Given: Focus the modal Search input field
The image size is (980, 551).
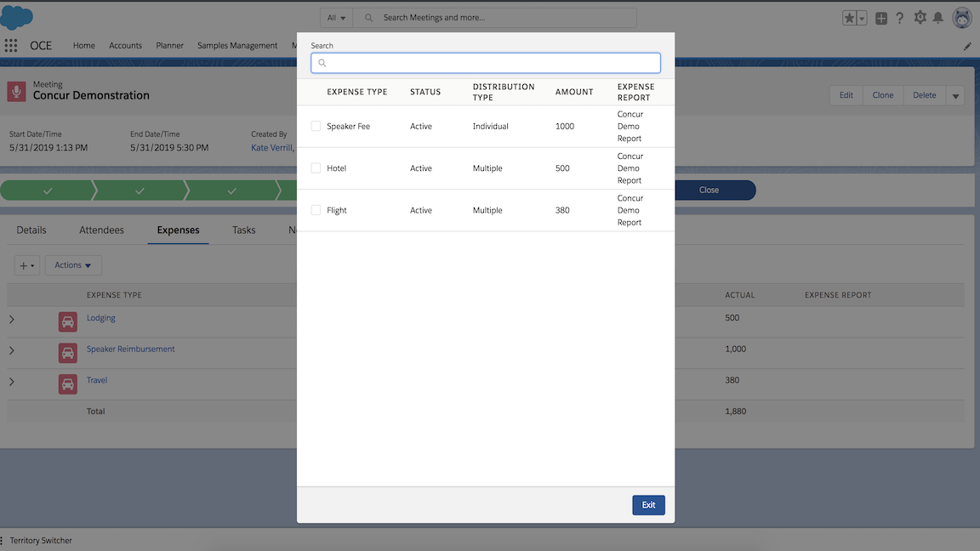Looking at the screenshot, I should click(x=486, y=63).
